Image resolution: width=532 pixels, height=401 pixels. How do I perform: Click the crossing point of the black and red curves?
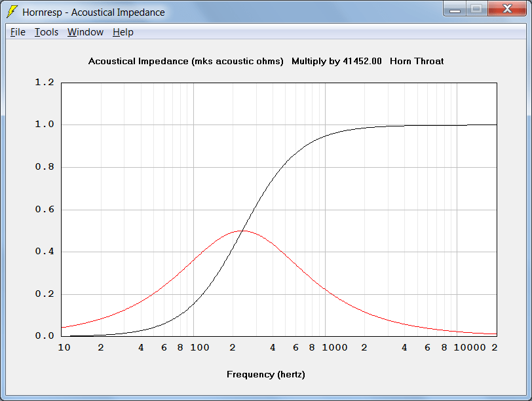click(x=242, y=231)
